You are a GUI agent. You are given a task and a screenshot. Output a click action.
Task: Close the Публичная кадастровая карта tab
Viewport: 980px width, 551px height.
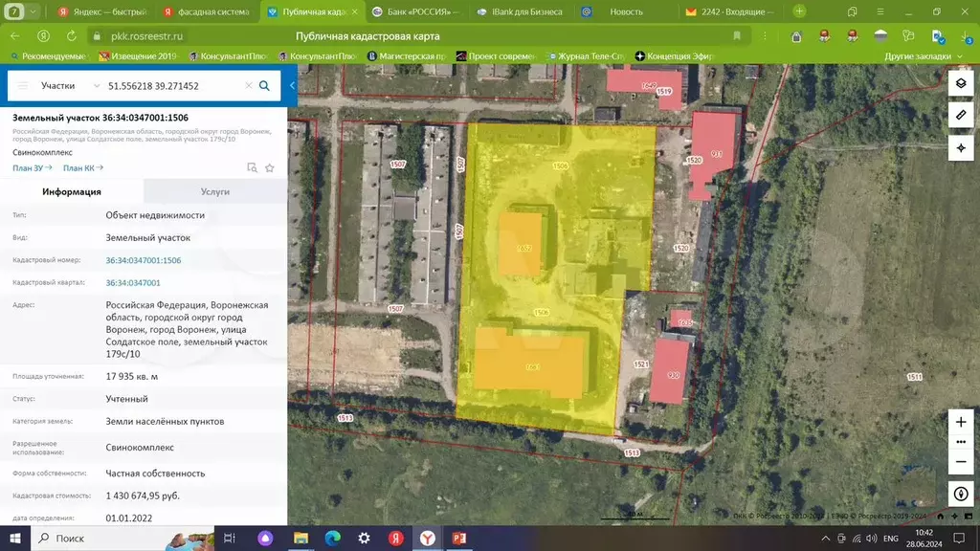354,11
